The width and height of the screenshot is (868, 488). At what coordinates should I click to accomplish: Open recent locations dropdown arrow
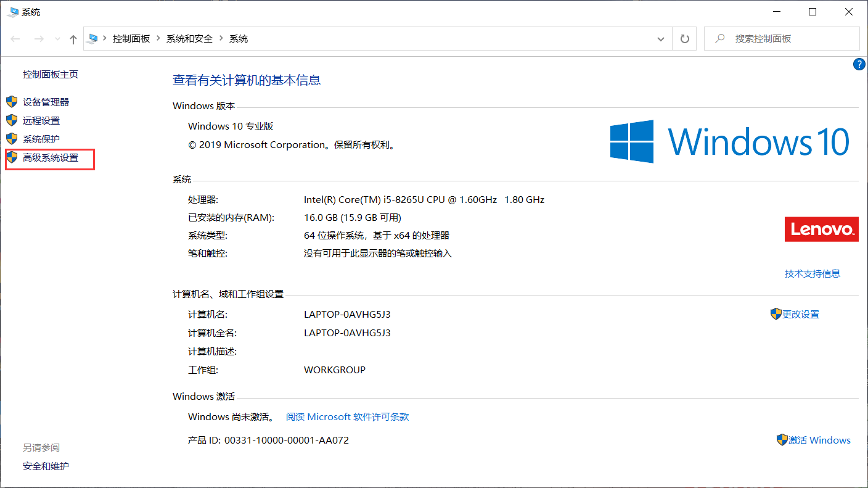(x=58, y=39)
